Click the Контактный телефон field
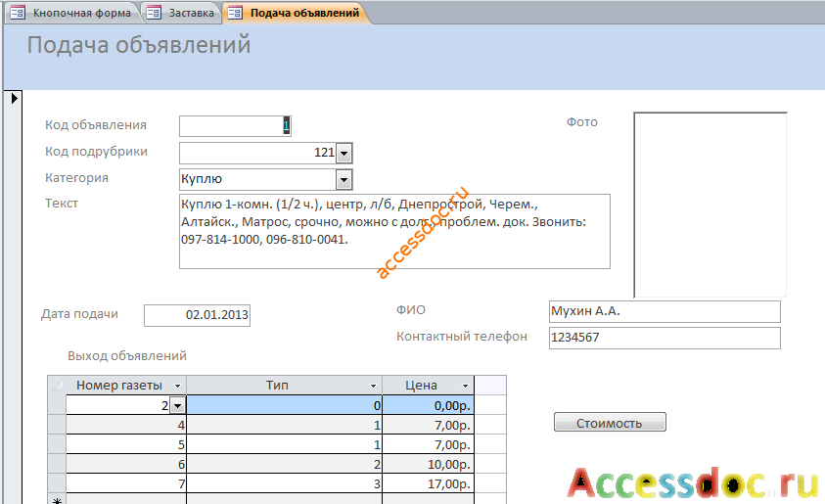 click(x=665, y=338)
